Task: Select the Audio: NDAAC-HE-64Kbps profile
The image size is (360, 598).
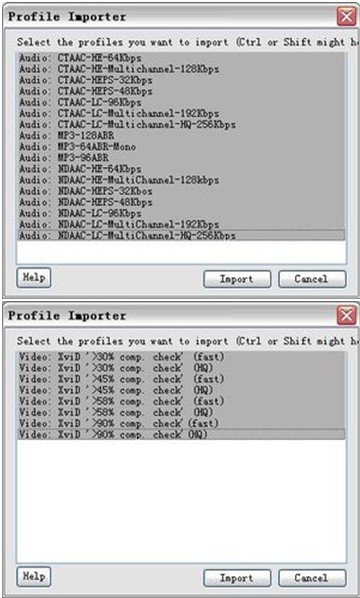Action: tap(180, 169)
